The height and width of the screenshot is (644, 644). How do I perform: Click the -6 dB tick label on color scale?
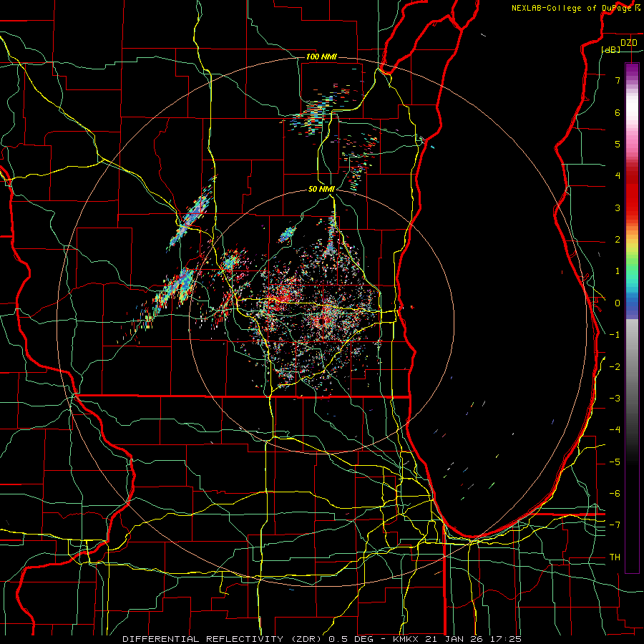(615, 494)
